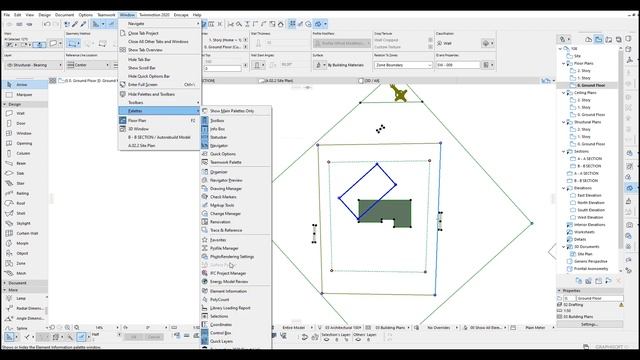Select the Object tool

click(x=24, y=253)
